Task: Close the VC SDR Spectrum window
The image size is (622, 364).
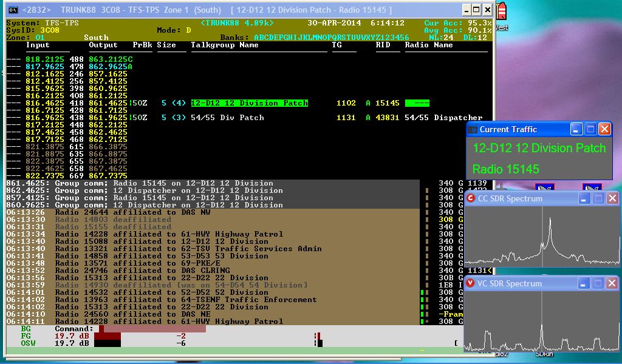Action: (x=612, y=283)
